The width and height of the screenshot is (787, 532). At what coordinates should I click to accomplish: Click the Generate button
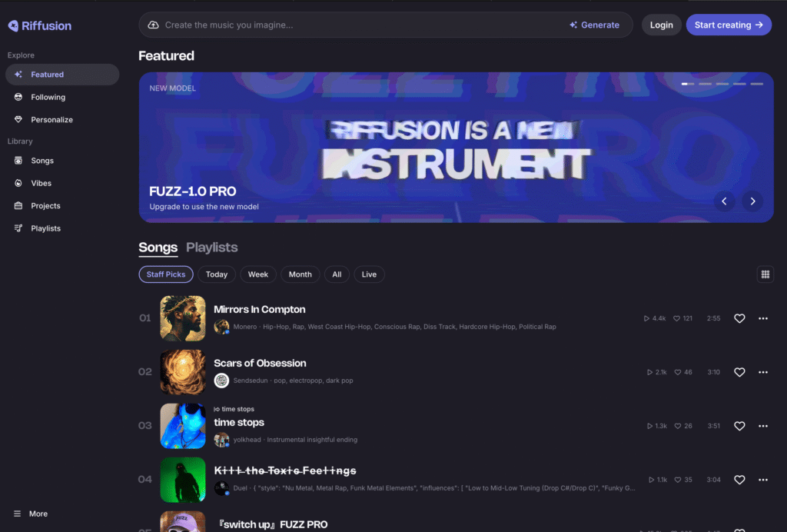point(594,25)
